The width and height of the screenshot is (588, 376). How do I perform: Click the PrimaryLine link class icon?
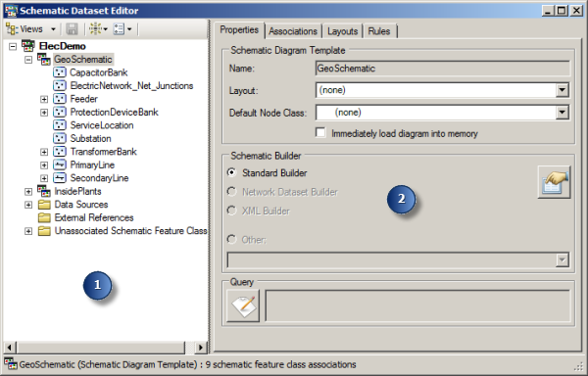coord(59,164)
